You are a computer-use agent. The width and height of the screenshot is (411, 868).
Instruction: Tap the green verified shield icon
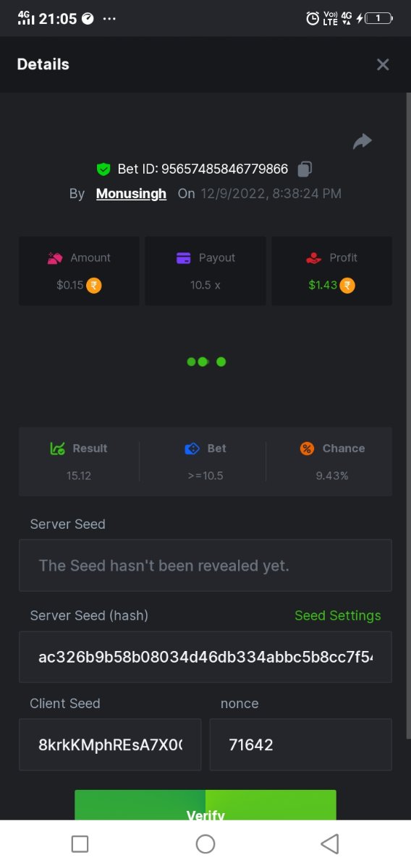click(103, 169)
